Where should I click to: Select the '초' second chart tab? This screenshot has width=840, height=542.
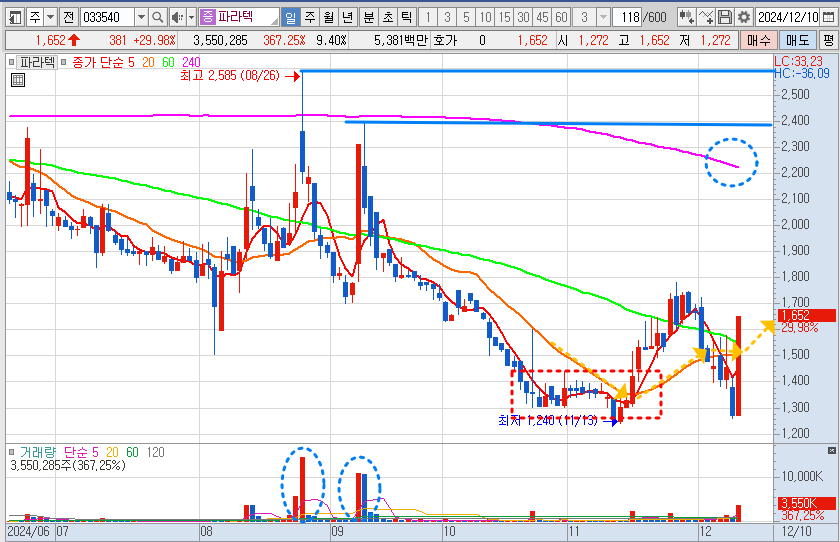(x=387, y=18)
